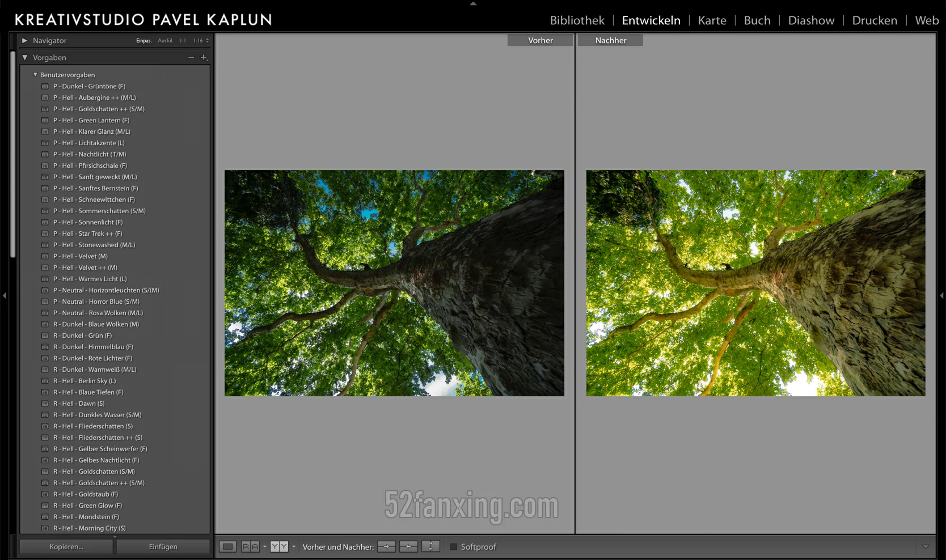Click the Kopieren... button
Screen dimensions: 946x560
pyautogui.click(x=66, y=547)
